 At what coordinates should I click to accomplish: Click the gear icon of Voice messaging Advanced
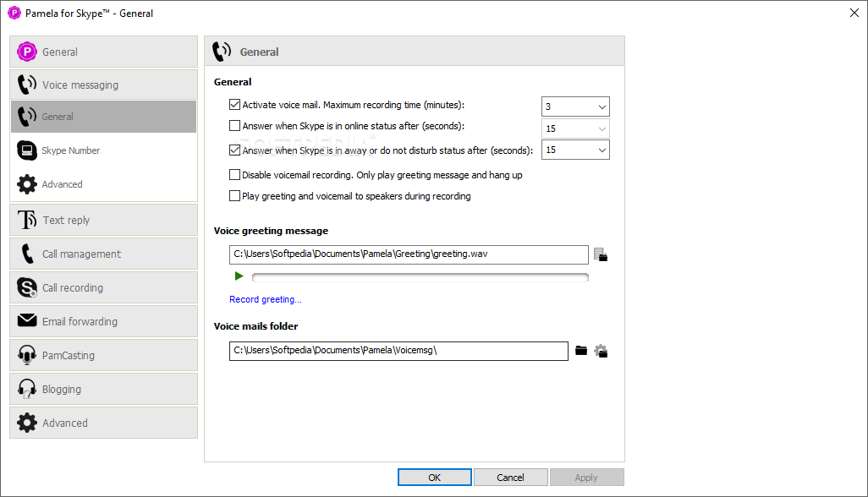[26, 184]
